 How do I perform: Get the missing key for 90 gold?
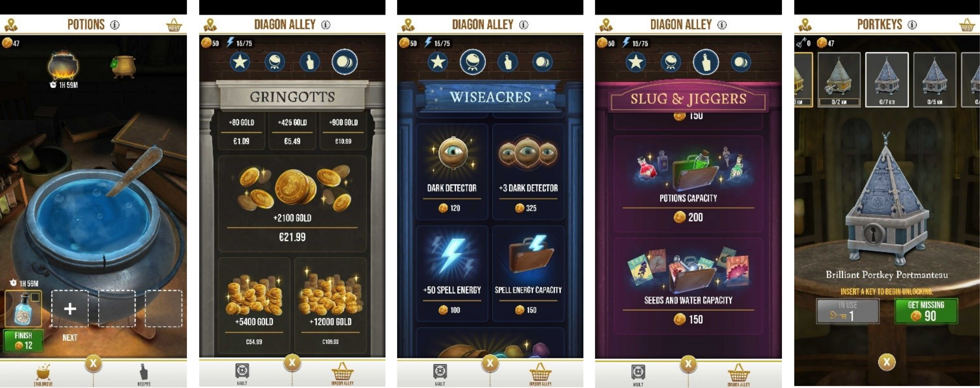coord(926,311)
